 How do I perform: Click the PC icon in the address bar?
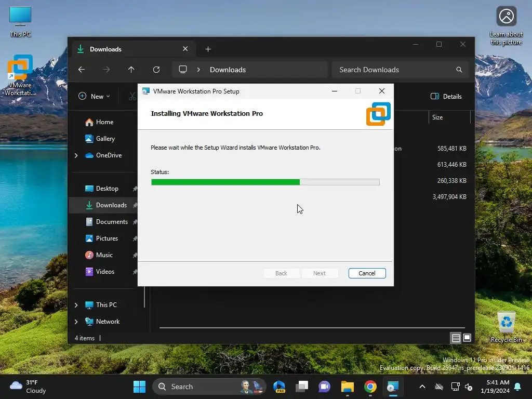click(183, 70)
